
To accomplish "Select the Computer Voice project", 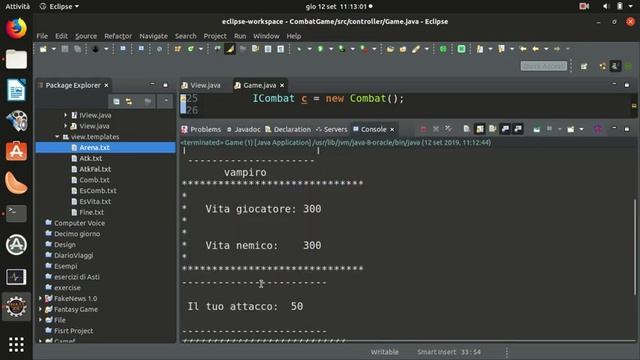I will click(79, 223).
